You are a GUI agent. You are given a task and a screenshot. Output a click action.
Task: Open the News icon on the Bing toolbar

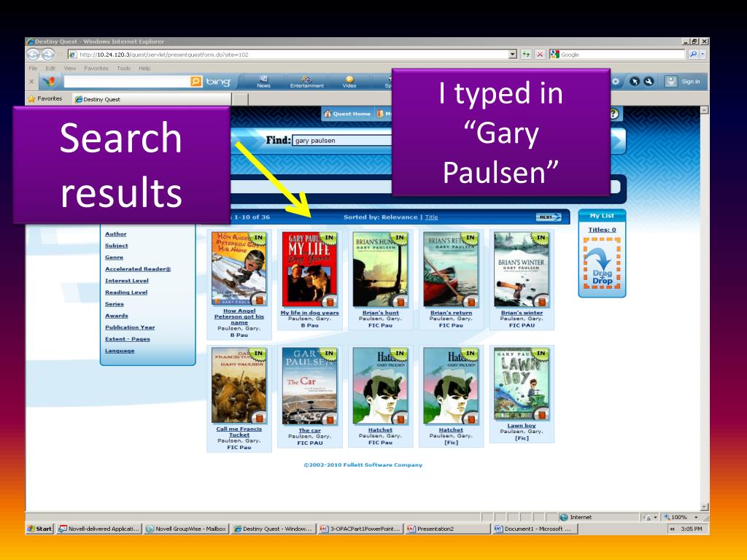(263, 82)
